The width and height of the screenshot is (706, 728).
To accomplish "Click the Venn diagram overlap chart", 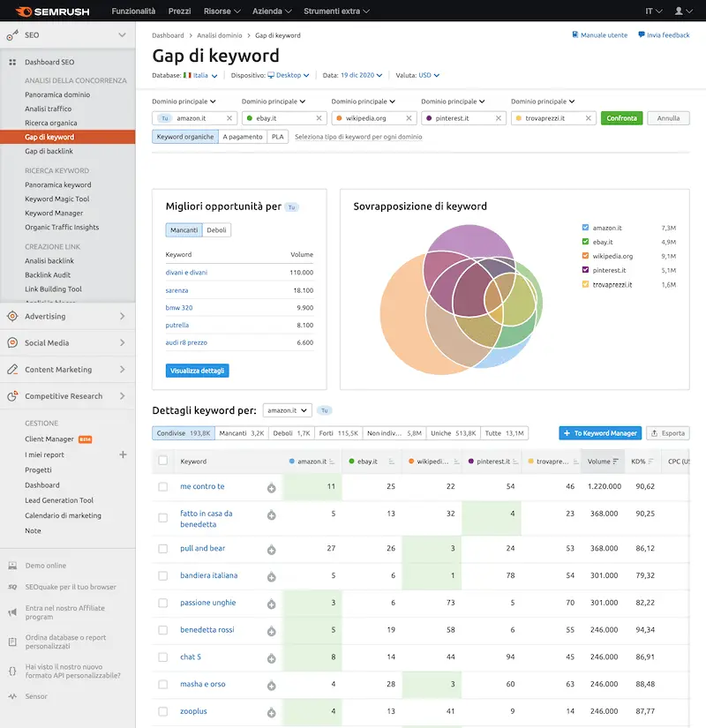I will tap(462, 299).
